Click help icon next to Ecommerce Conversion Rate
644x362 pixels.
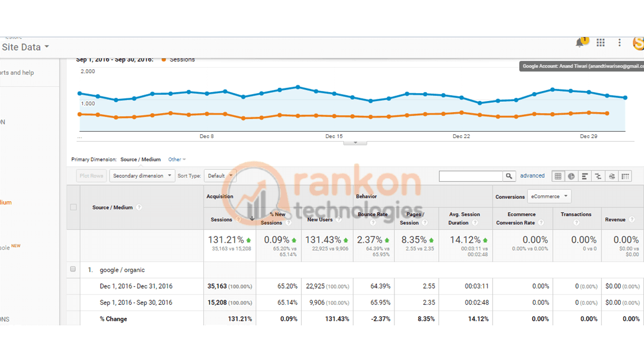coord(540,223)
